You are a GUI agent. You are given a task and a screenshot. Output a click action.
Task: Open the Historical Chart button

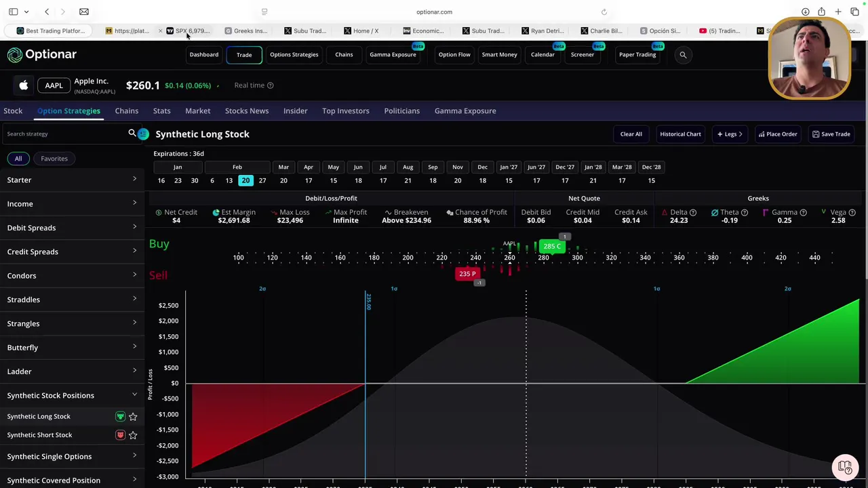click(680, 134)
